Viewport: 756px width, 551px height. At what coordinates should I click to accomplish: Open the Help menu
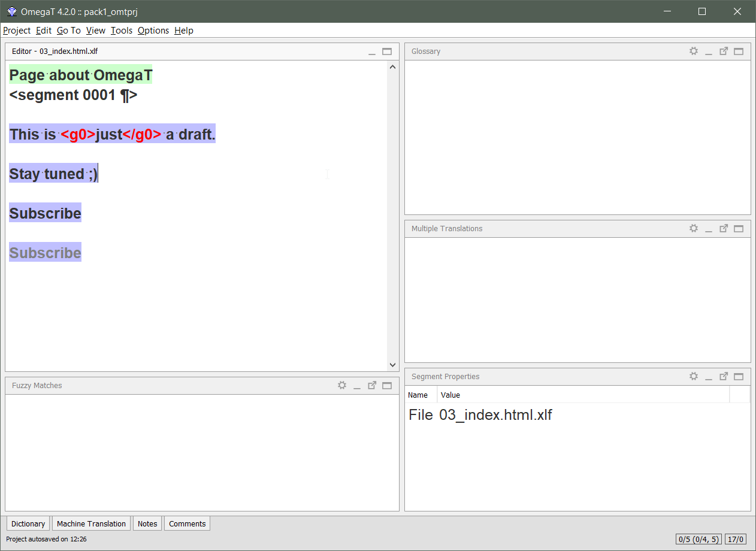184,31
